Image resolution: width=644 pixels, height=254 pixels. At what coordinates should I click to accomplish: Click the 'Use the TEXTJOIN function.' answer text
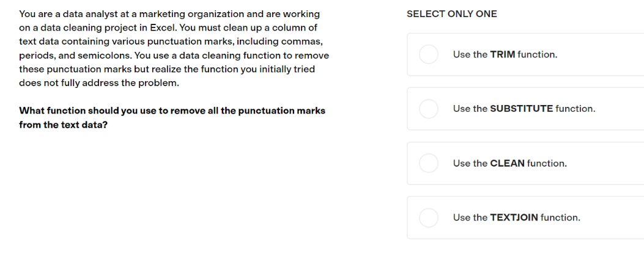(517, 217)
